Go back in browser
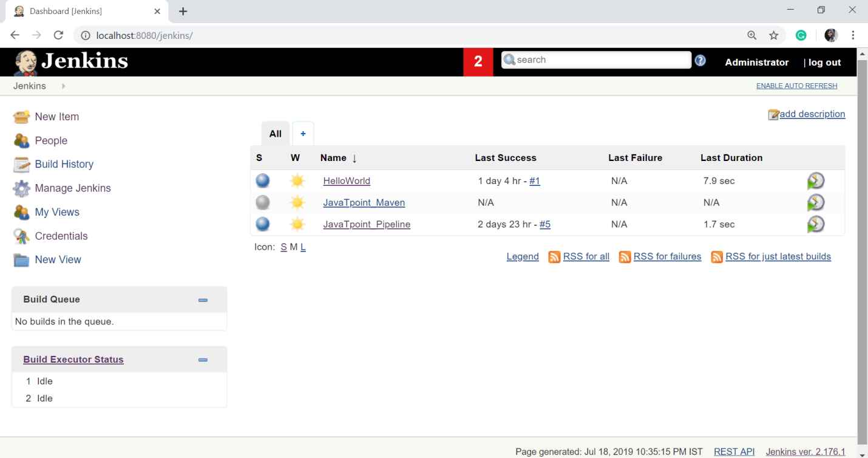The image size is (868, 458). 15,35
